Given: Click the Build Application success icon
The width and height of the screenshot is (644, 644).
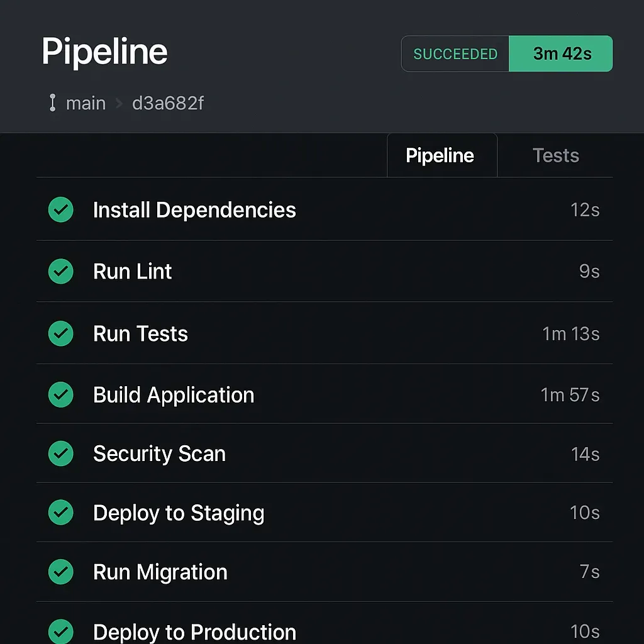Looking at the screenshot, I should click(61, 395).
